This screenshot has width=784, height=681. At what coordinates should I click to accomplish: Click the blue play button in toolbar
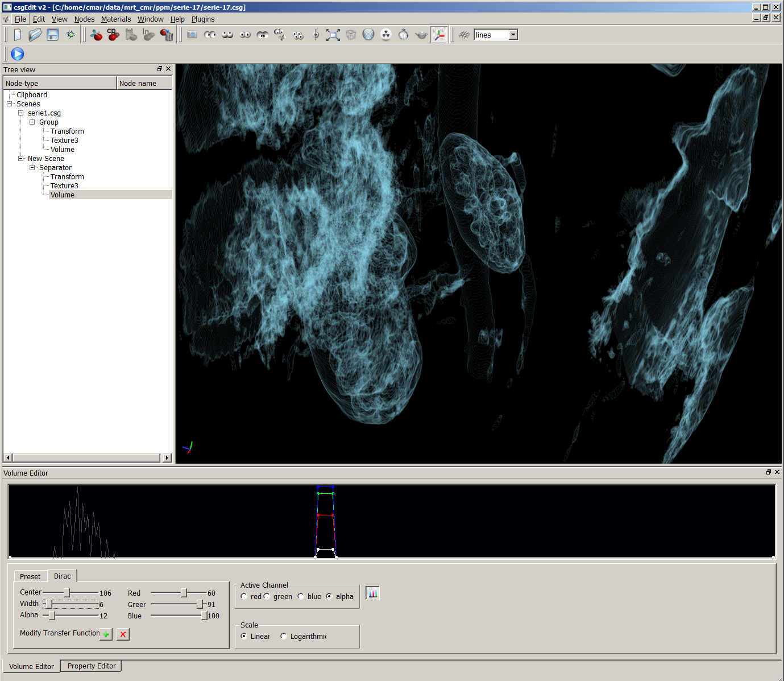18,53
